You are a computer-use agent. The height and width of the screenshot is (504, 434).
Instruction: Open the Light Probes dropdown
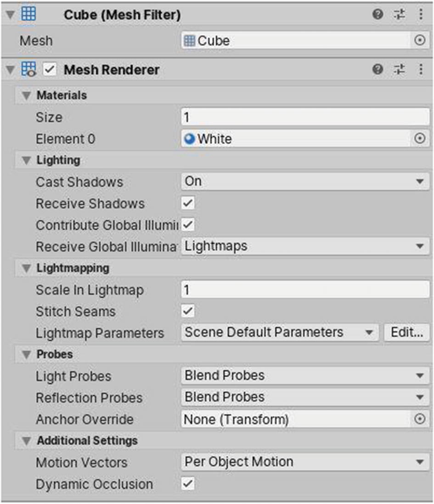click(x=303, y=376)
